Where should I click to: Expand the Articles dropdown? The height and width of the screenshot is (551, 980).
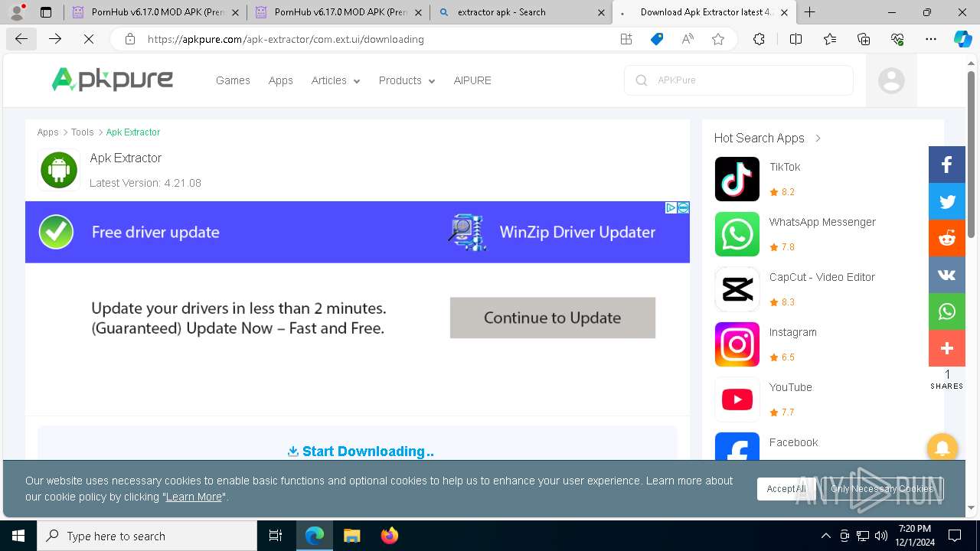point(335,80)
